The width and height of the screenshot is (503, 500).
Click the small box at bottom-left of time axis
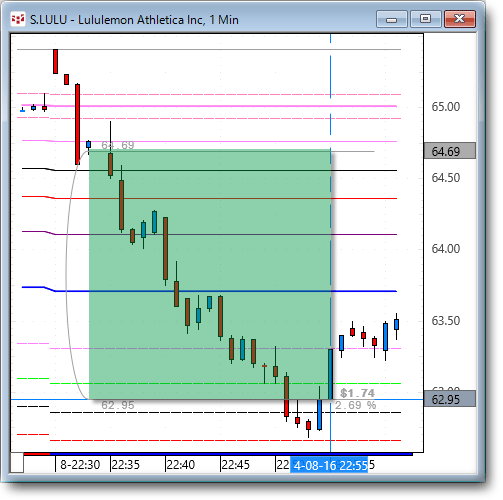(17, 463)
